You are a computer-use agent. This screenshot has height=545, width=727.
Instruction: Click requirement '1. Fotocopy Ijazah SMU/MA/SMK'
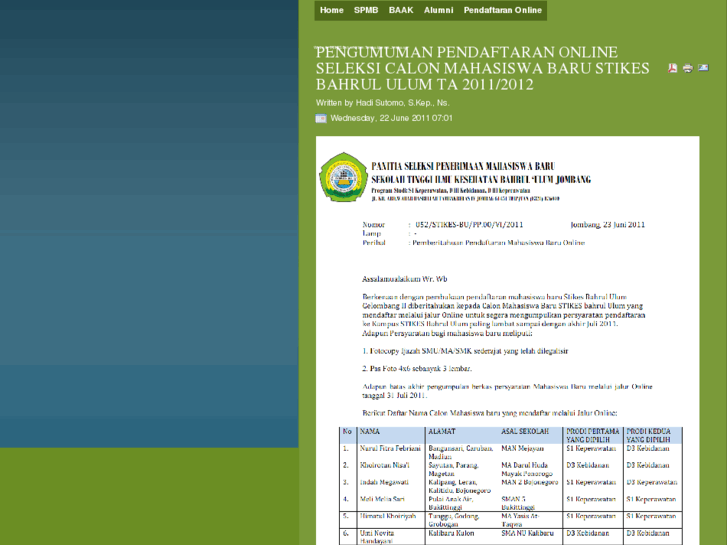[x=465, y=351]
